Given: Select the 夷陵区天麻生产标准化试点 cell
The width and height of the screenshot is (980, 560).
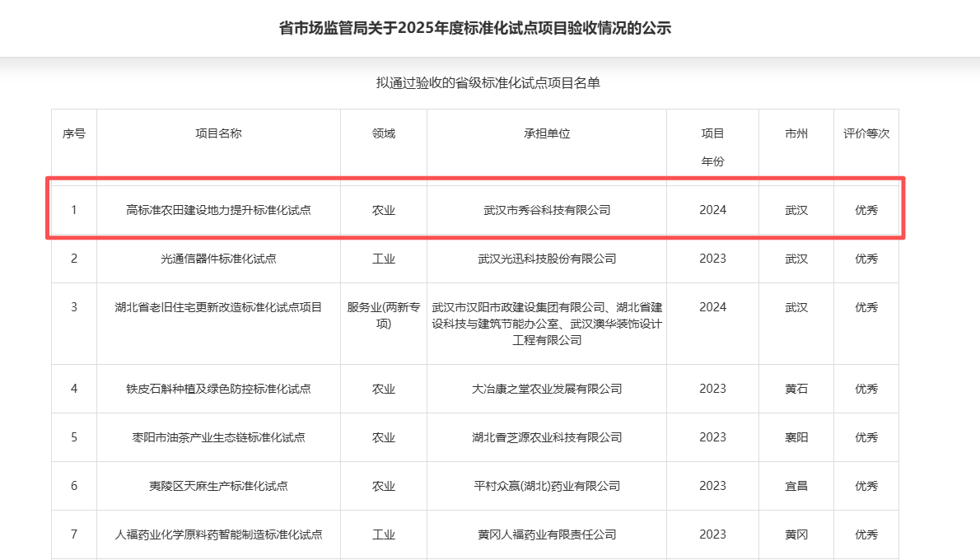Looking at the screenshot, I should [x=218, y=486].
